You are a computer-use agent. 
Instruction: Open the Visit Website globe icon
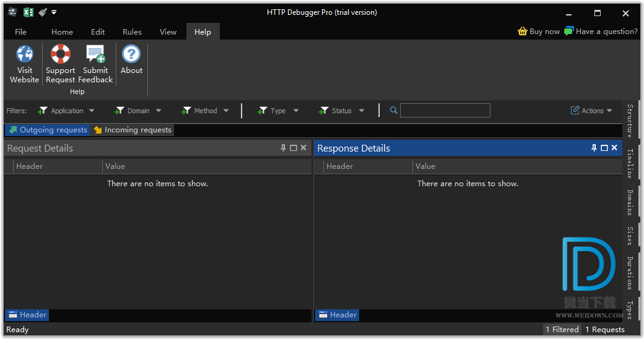click(x=25, y=54)
